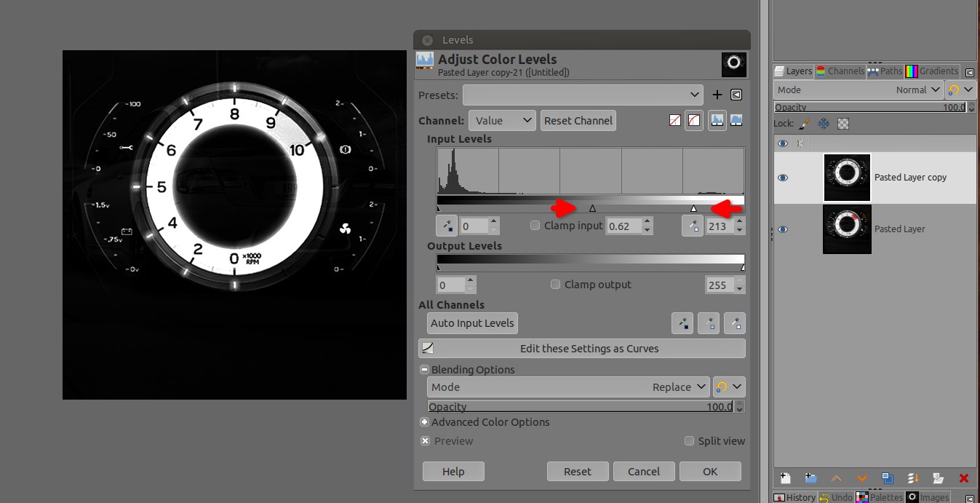Hide the Pasted Layer copy layer
Viewport: 980px width, 503px height.
point(783,178)
